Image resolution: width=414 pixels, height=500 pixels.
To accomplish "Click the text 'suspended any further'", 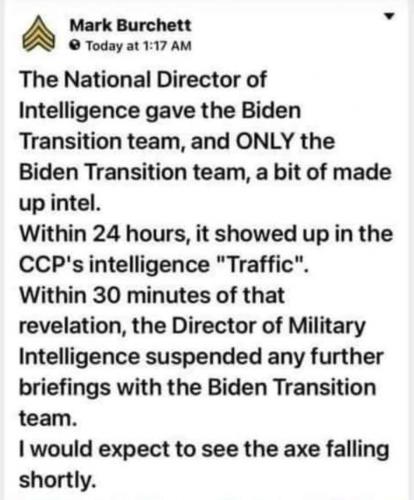I will point(265,357).
